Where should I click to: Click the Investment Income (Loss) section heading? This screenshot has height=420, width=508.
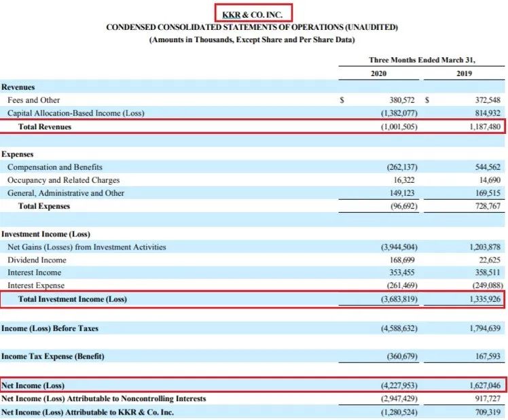(46, 234)
